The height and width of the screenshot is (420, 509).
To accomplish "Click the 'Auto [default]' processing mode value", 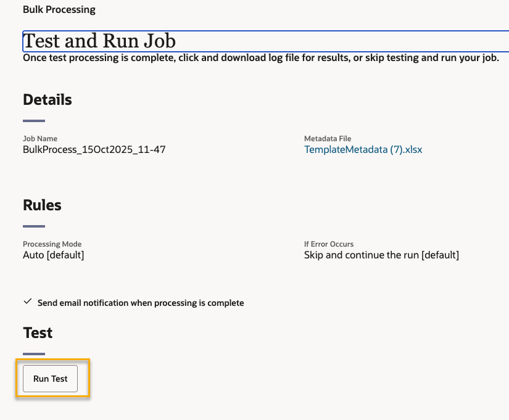I will click(x=53, y=255).
